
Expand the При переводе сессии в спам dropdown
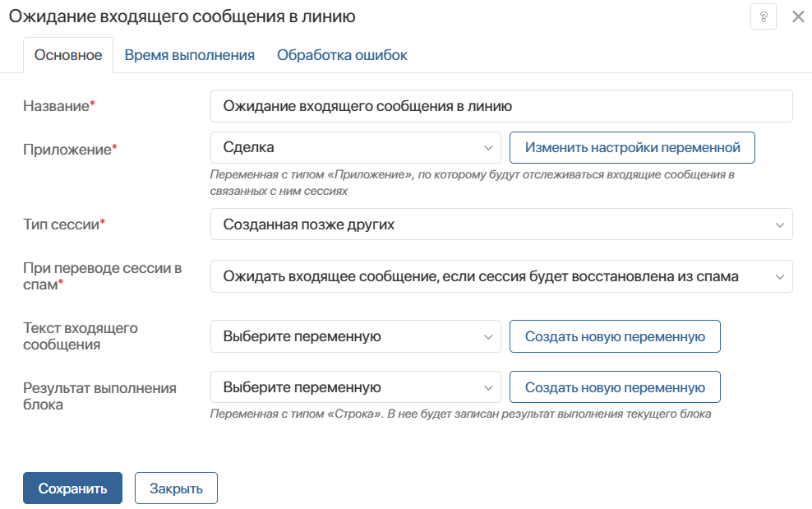(x=501, y=276)
